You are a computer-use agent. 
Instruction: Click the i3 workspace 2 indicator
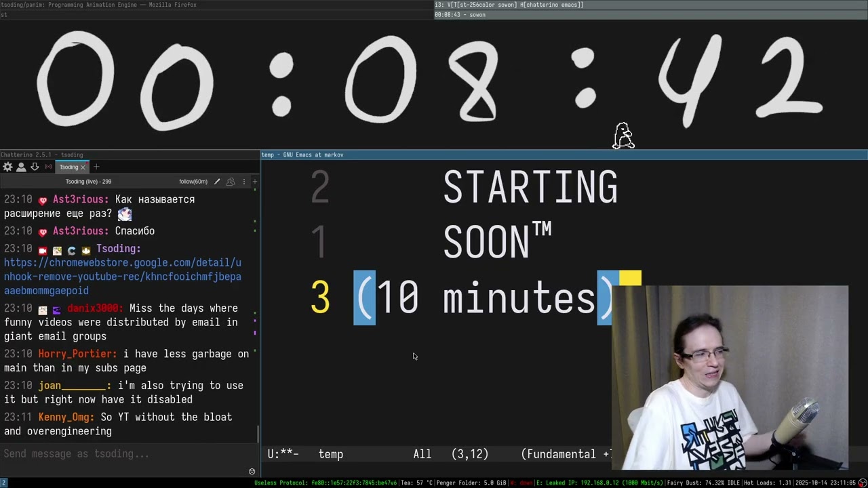click(x=3, y=483)
